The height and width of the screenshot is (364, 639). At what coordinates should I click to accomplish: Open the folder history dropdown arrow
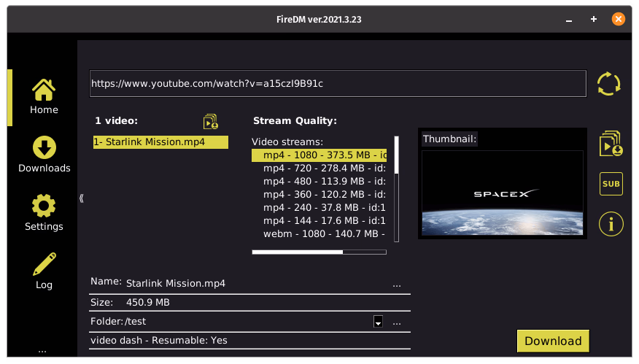pos(378,322)
